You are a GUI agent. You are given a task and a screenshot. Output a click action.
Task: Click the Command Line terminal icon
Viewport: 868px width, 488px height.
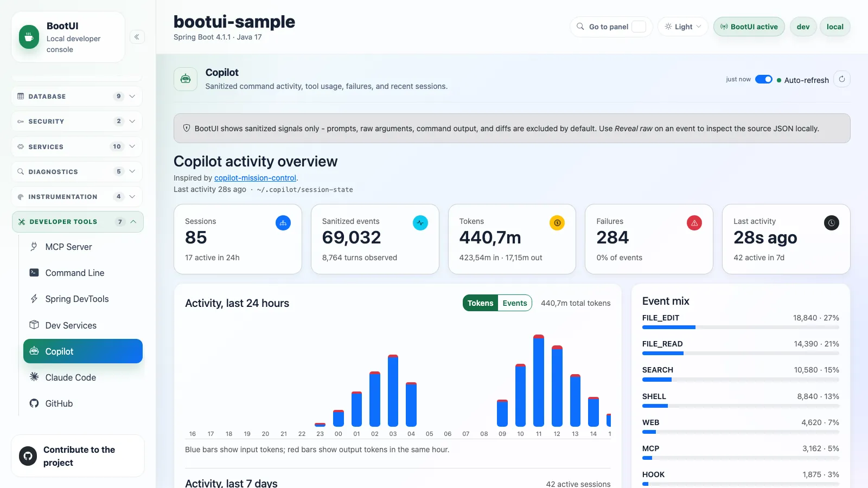pyautogui.click(x=34, y=273)
